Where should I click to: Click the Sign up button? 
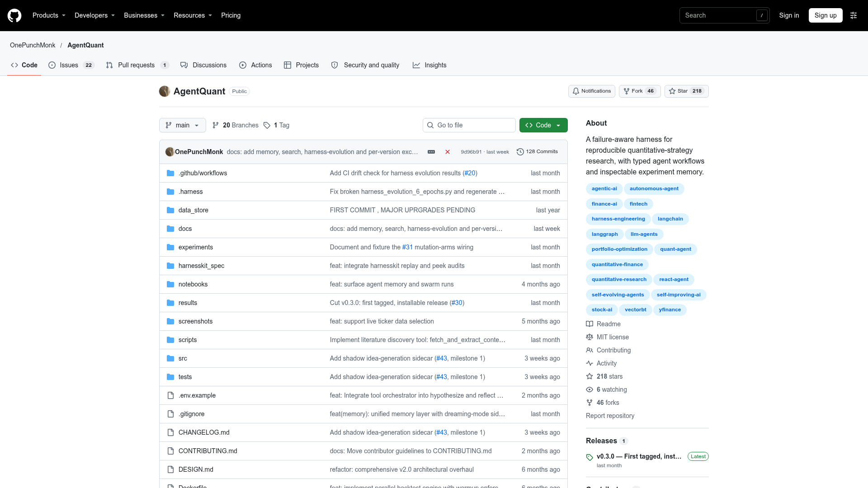click(826, 15)
